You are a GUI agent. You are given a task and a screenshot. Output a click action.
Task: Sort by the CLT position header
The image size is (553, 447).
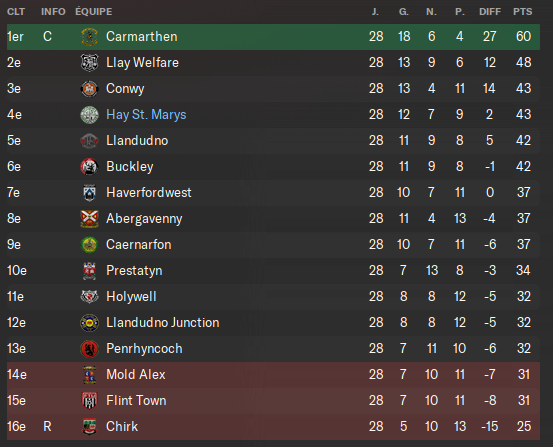[x=16, y=12]
